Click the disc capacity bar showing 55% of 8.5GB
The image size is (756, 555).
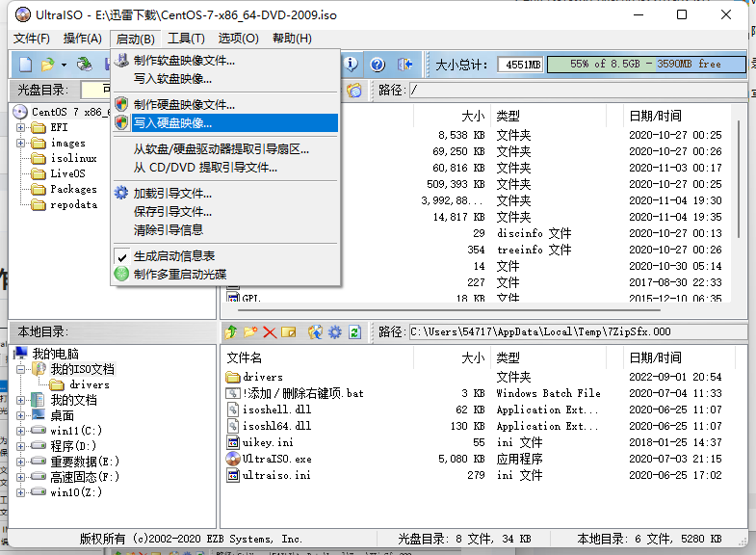pos(646,65)
